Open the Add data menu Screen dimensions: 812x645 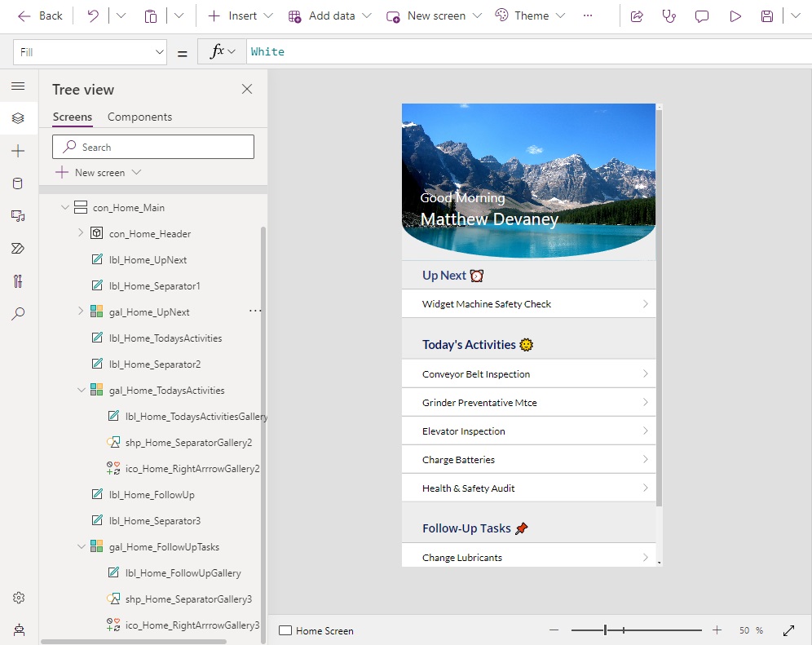coord(330,16)
